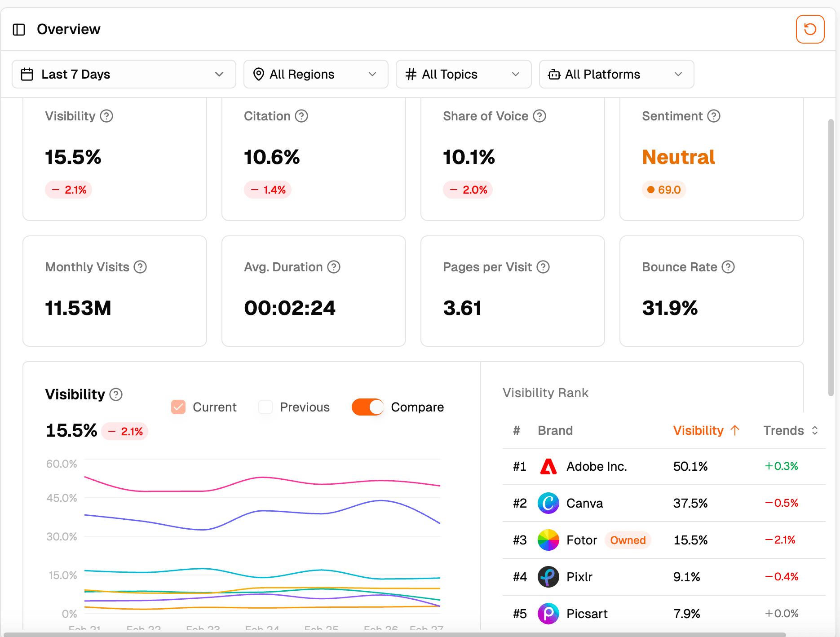Screen dimensions: 840x637
Task: Click the Neutral sentiment value
Action: [678, 157]
